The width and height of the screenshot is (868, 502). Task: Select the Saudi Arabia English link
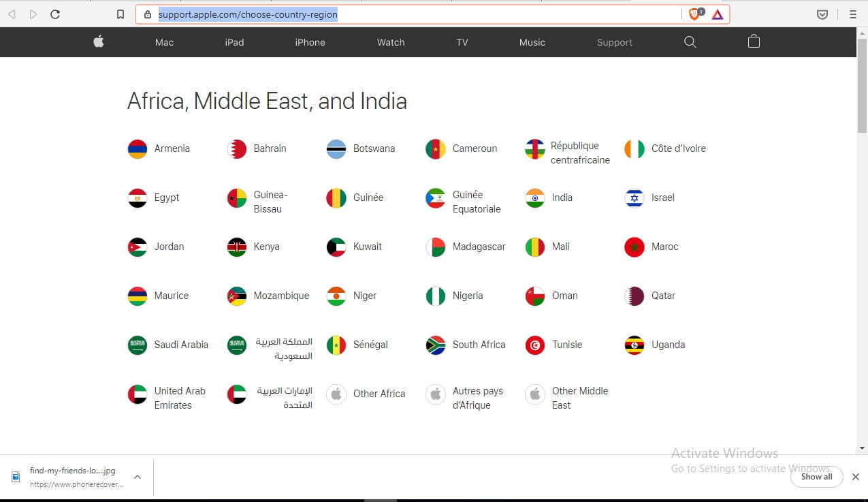click(181, 345)
